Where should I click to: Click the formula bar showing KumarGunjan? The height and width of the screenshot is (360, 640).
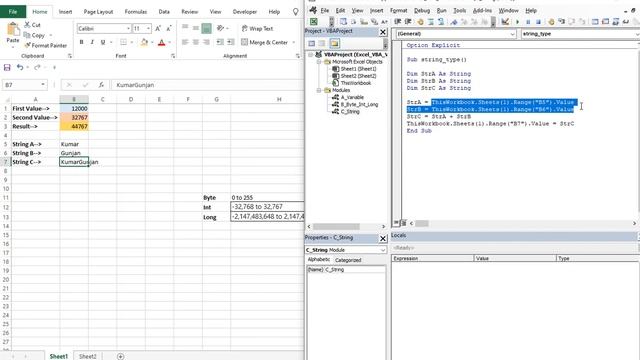pos(207,85)
